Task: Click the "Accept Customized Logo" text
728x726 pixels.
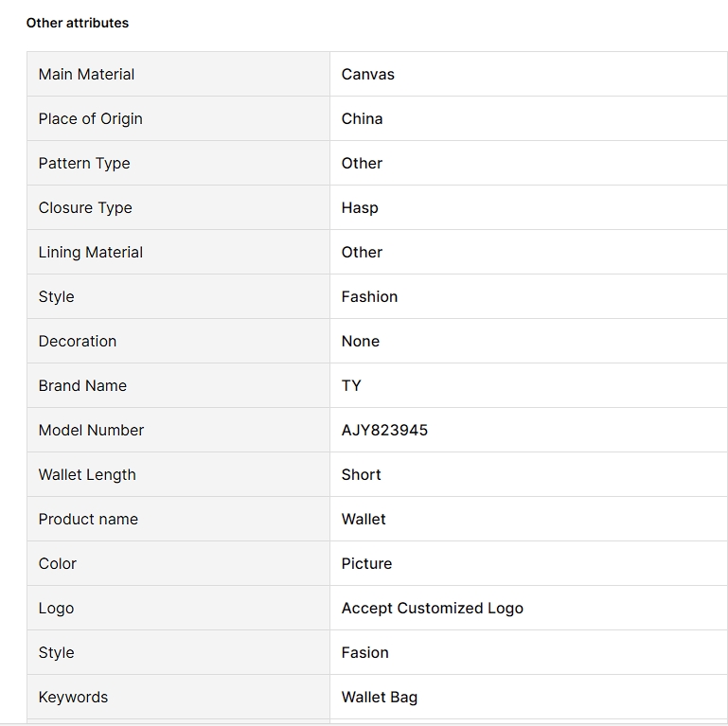Action: tap(432, 608)
